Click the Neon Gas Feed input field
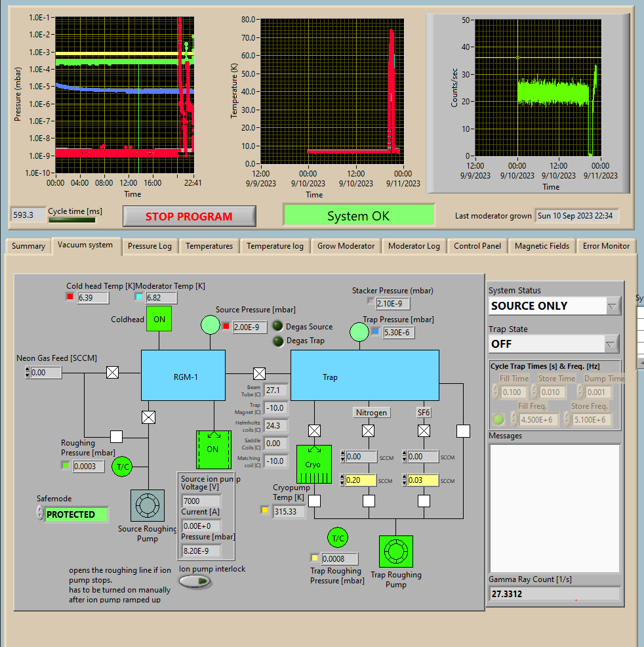The width and height of the screenshot is (644, 647). pos(46,373)
